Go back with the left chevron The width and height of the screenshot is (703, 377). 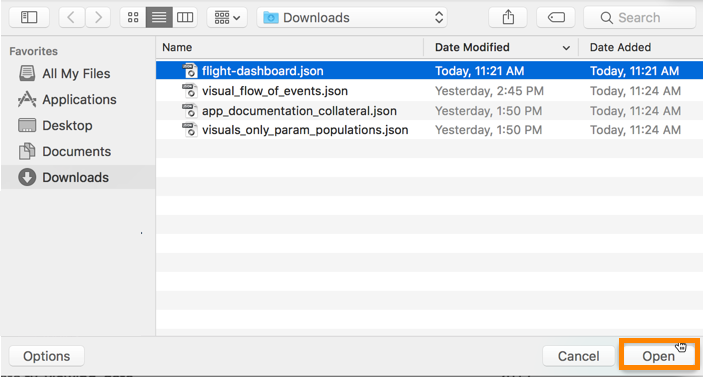coord(71,17)
